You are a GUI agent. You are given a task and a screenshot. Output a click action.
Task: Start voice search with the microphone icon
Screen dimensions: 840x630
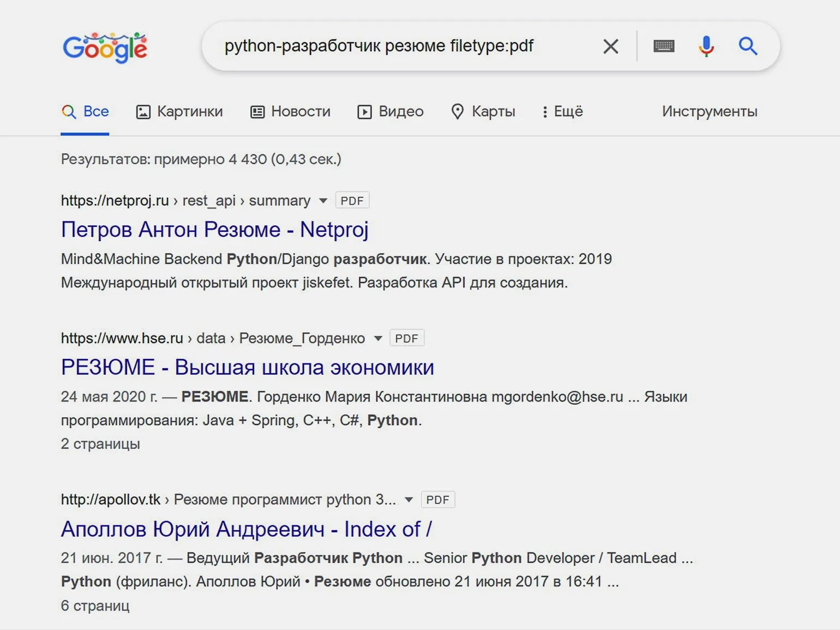tap(706, 46)
